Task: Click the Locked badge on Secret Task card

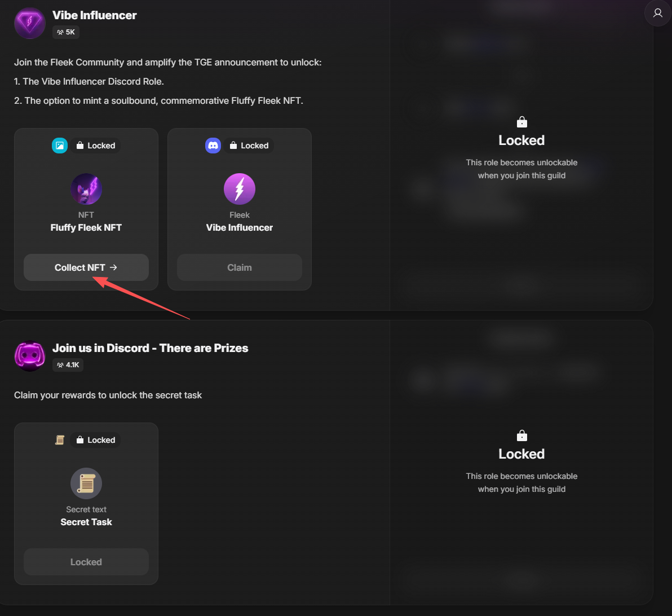Action: coord(96,440)
